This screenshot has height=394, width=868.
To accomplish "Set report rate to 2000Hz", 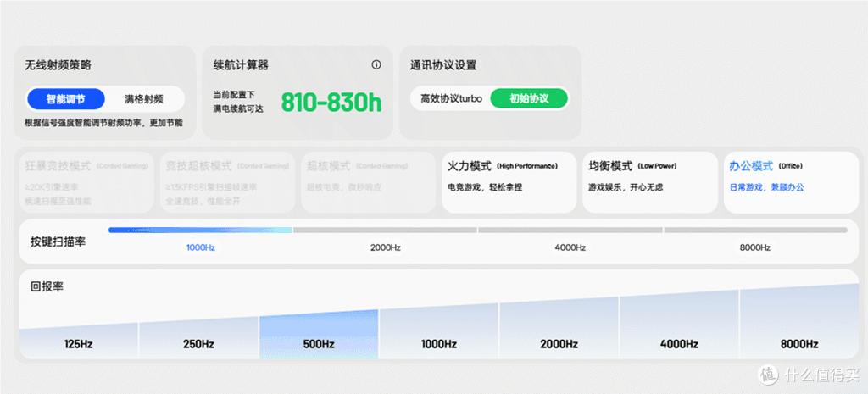I will tap(559, 328).
